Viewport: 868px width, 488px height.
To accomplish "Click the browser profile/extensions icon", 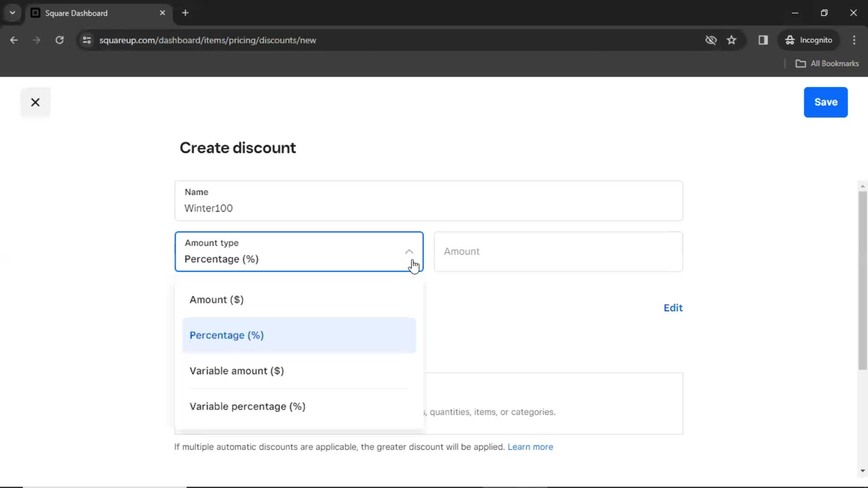I will tap(764, 40).
